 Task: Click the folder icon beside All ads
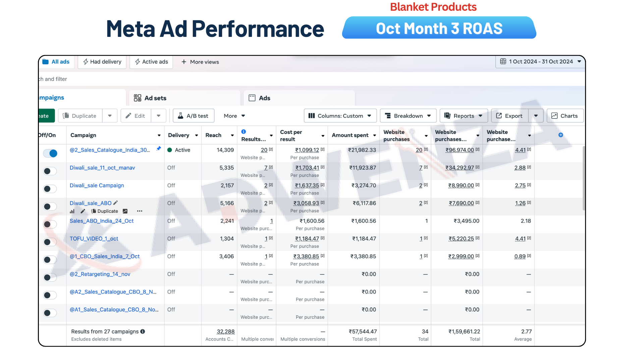click(x=45, y=62)
